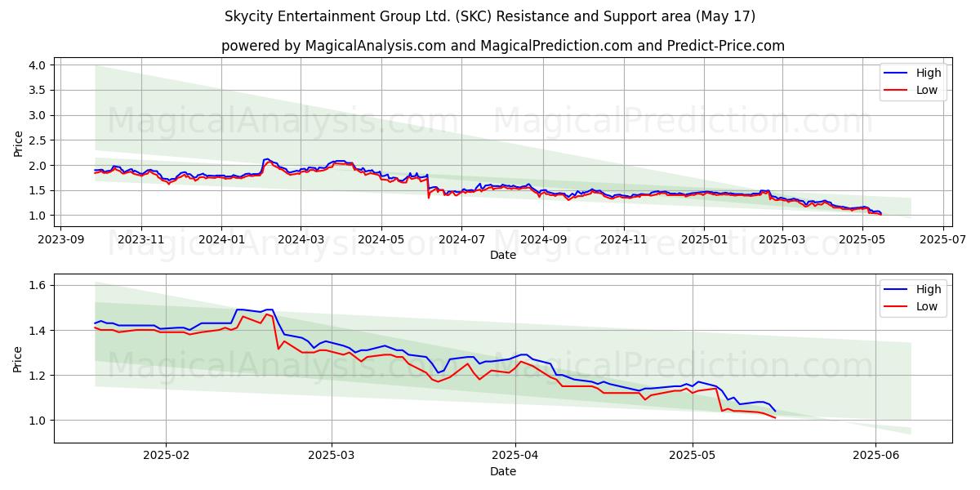Viewport: 980px width, 490px height.
Task: Click 'High' legend label in bottom chart
Action: (x=929, y=289)
